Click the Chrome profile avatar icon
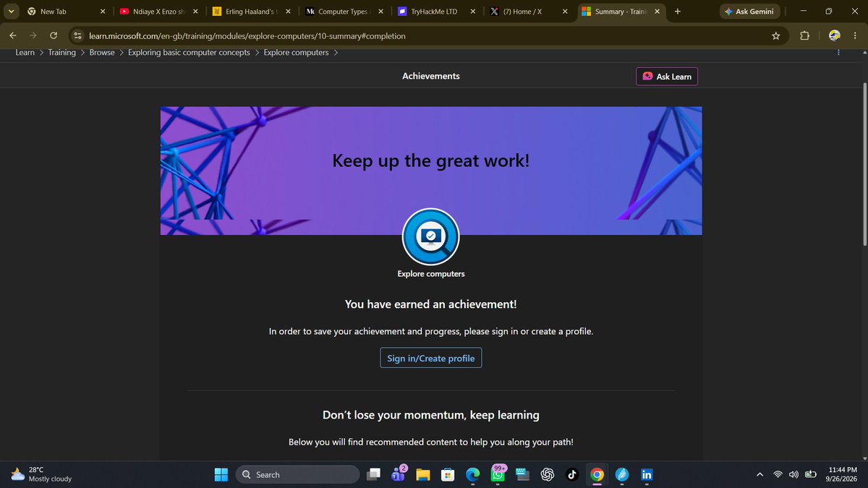 835,35
